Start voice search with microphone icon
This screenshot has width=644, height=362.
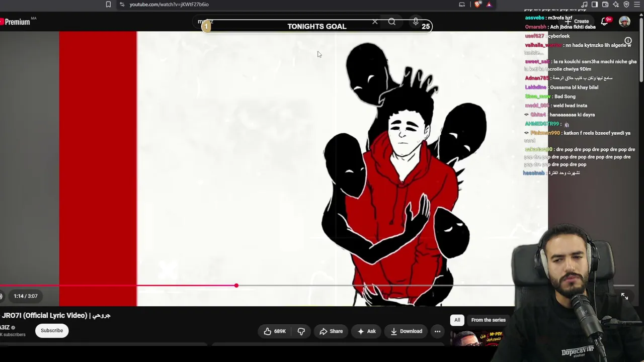point(416,22)
